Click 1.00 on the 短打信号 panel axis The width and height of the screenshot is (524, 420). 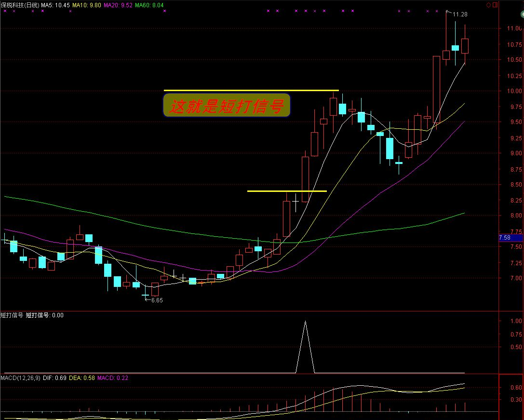pyautogui.click(x=516, y=321)
